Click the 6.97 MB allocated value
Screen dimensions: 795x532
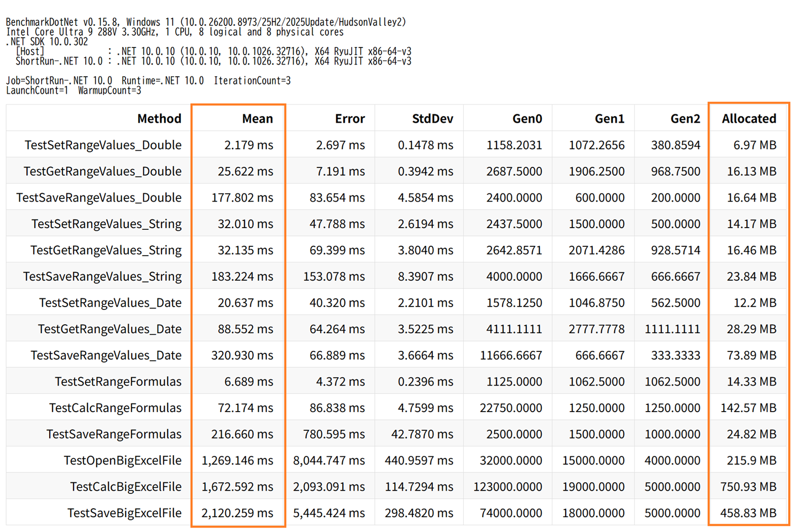[755, 145]
